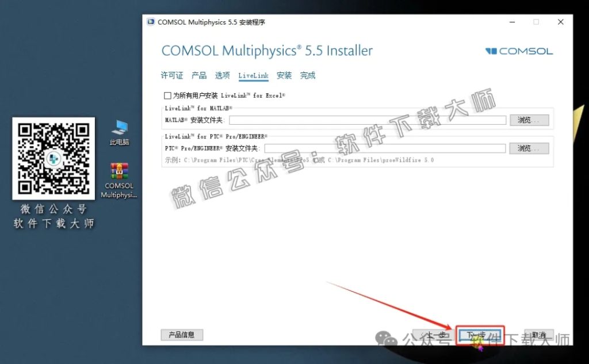589x364 pixels.
Task: Click the PTC Pro/ENGINEER 安装文件夹 input field
Action: click(385, 148)
